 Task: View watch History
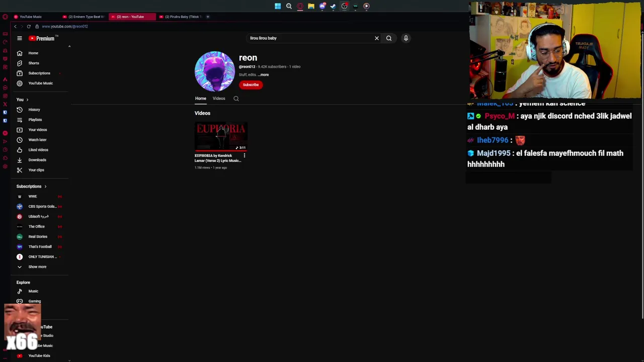coord(34,110)
